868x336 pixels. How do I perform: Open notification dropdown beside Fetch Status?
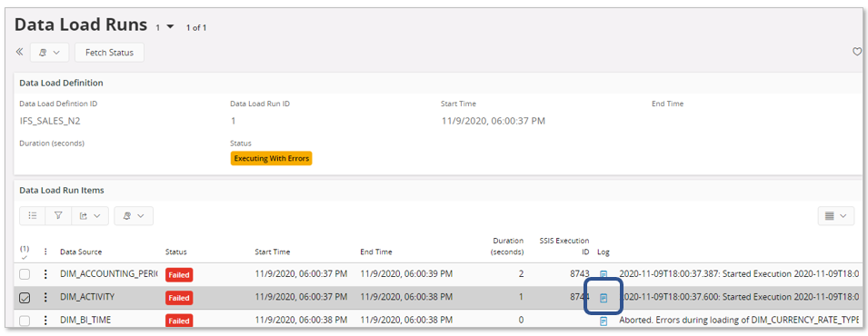[49, 53]
